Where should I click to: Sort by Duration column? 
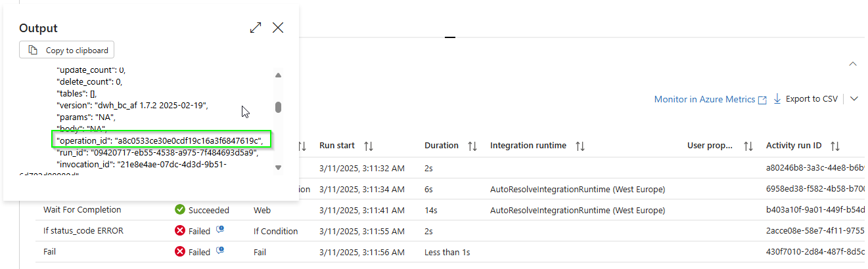(472, 146)
